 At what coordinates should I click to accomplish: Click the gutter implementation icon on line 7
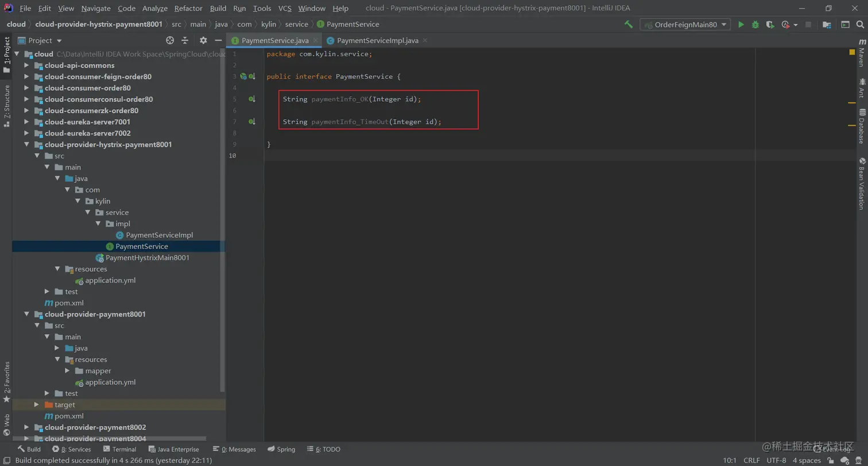coord(251,121)
